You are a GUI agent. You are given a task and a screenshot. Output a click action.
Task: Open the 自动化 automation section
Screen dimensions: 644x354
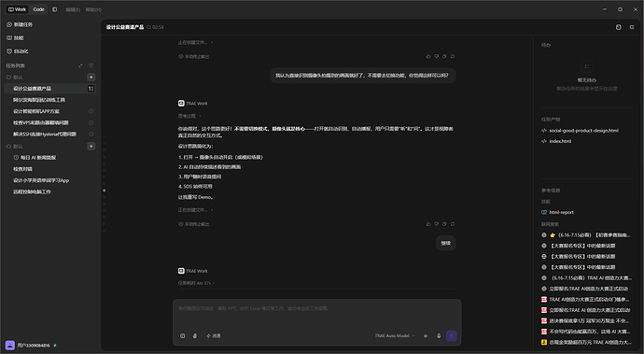(x=17, y=51)
